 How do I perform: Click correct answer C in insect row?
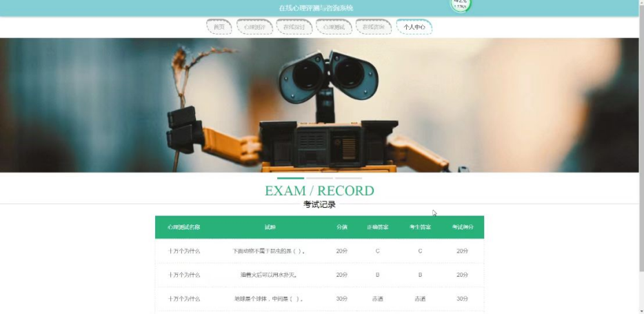[378, 251]
